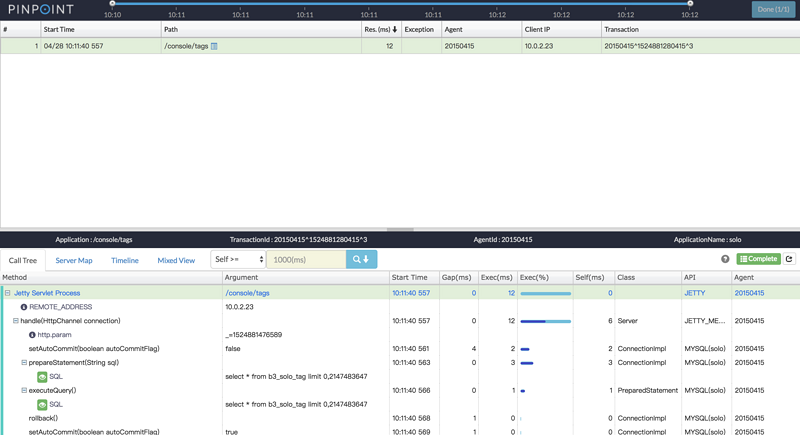800x435 pixels.
Task: Collapse the executeQuery() node
Action: pos(24,390)
